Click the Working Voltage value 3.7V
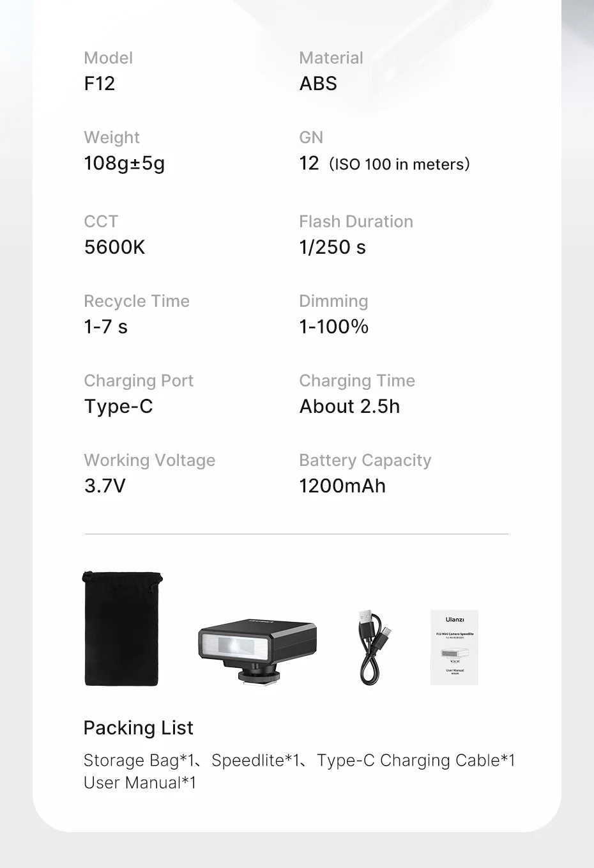The width and height of the screenshot is (594, 868). click(x=105, y=486)
